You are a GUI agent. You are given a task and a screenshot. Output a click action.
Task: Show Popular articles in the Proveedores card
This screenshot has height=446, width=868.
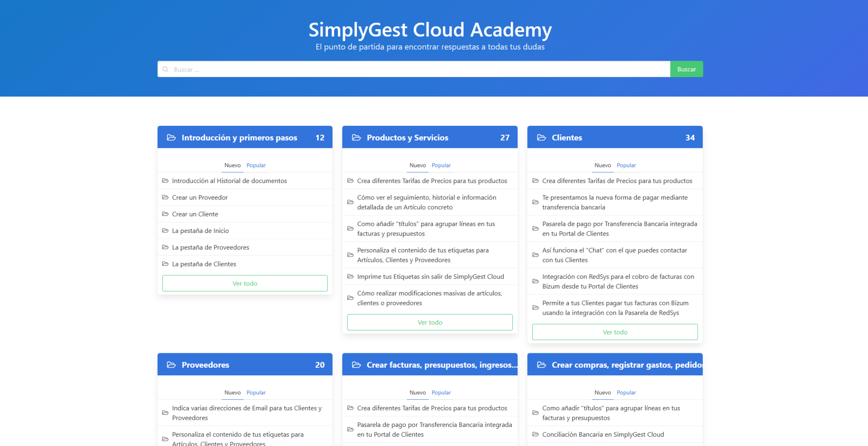256,392
